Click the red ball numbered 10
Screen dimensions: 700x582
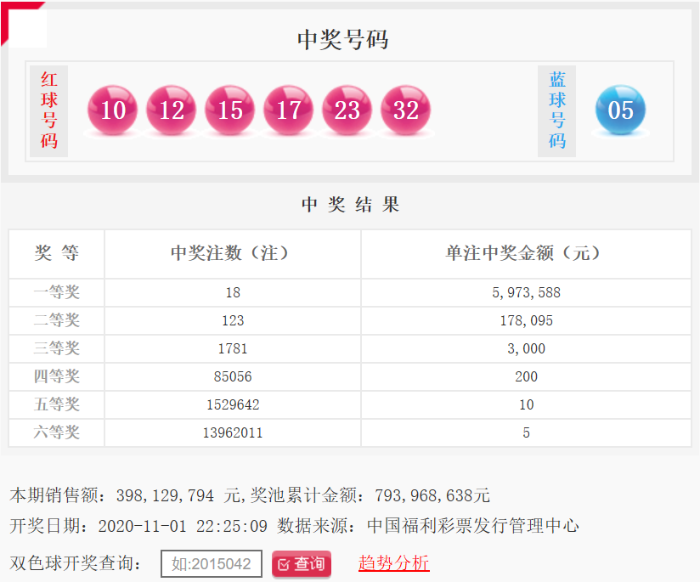coord(113,110)
